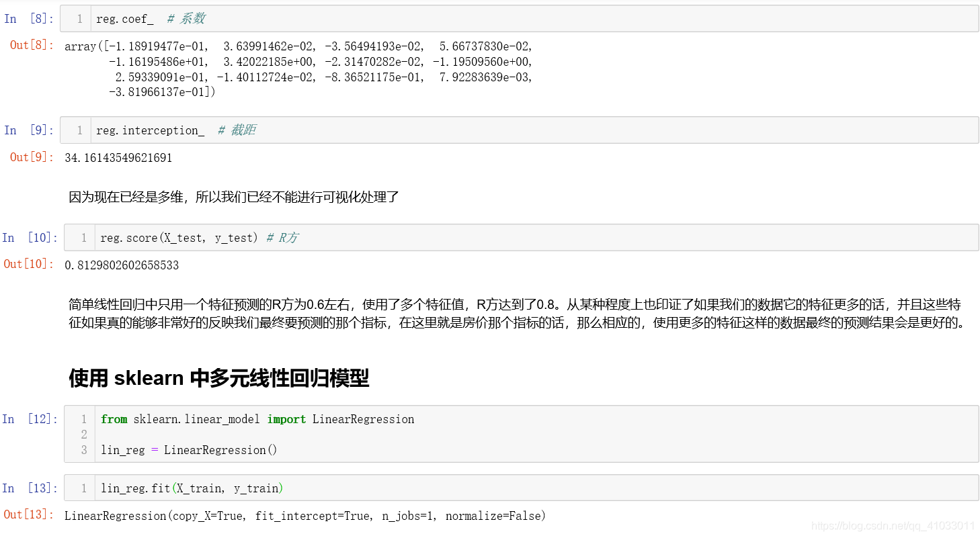Image resolution: width=980 pixels, height=538 pixels.
Task: Select the In [10] prompt label
Action: point(30,238)
